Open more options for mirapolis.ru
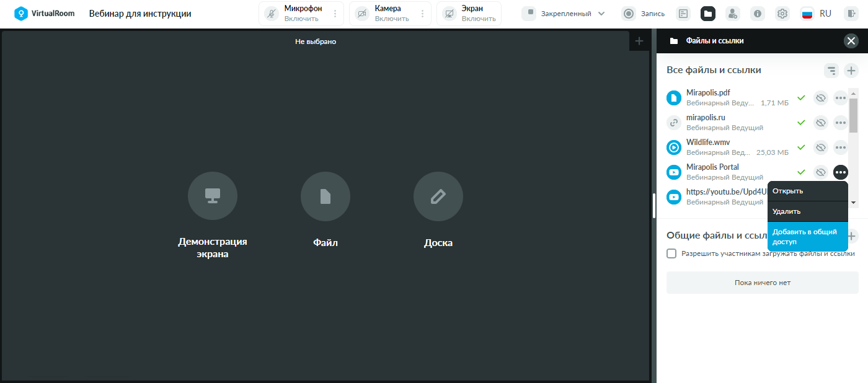Screen dimensions: 868x383 pyautogui.click(x=841, y=123)
